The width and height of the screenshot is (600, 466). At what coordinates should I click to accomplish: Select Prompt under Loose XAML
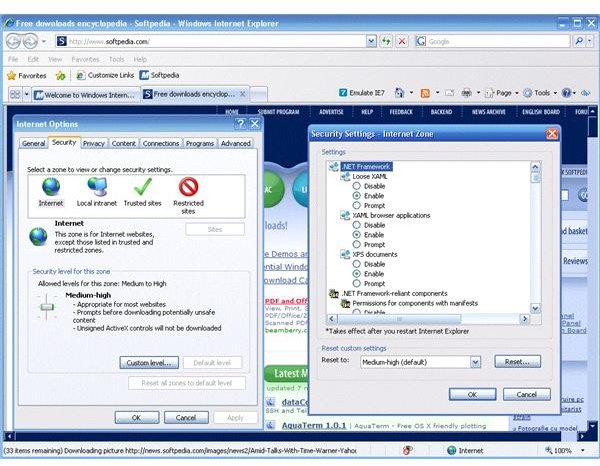(x=357, y=205)
